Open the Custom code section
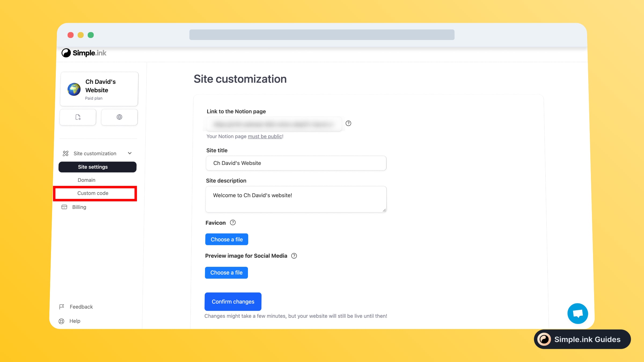The image size is (644, 362). click(x=93, y=193)
